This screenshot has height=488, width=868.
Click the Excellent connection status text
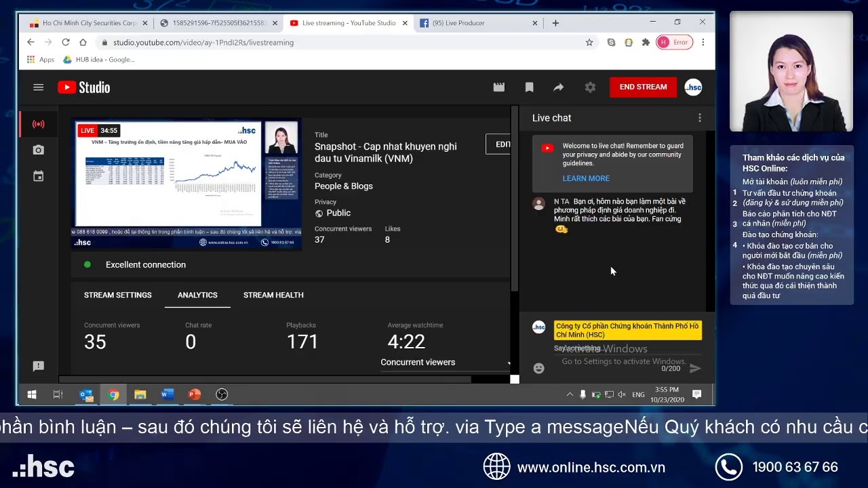146,265
